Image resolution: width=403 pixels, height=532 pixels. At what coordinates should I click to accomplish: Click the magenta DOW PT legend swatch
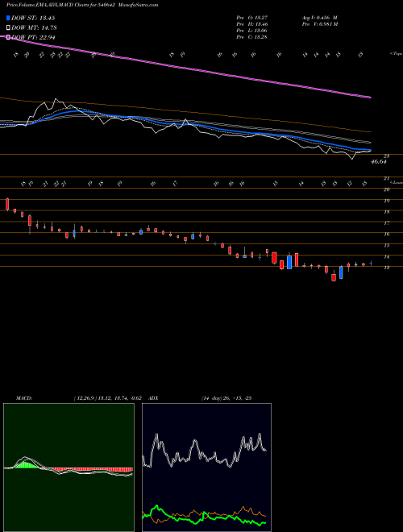[x=9, y=37]
